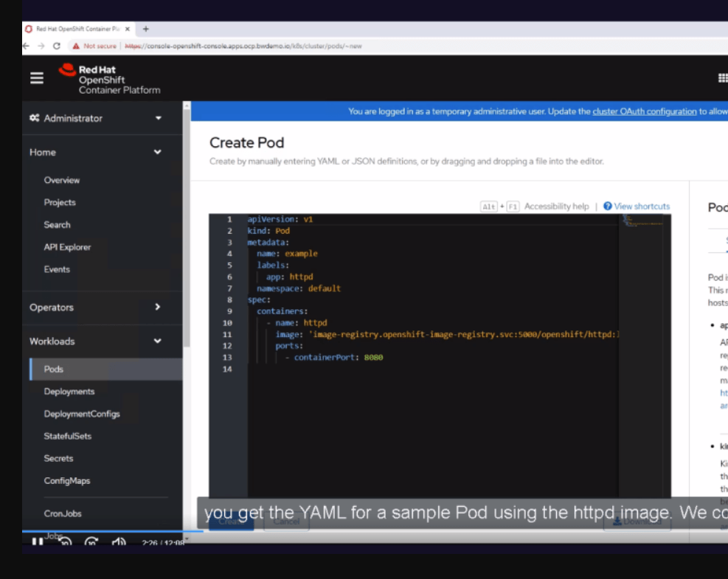Image resolution: width=728 pixels, height=579 pixels.
Task: Click line number 14 in the editor
Action: point(227,369)
